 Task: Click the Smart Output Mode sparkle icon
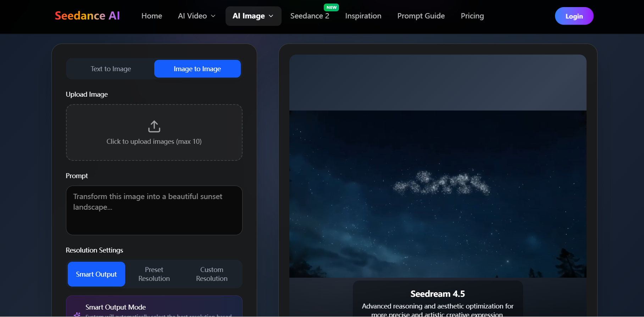point(77,314)
